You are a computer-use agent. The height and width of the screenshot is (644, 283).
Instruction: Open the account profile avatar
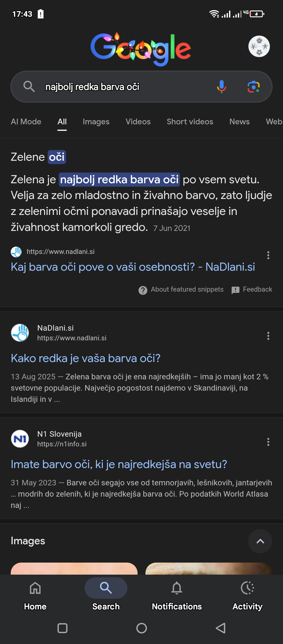tap(259, 46)
